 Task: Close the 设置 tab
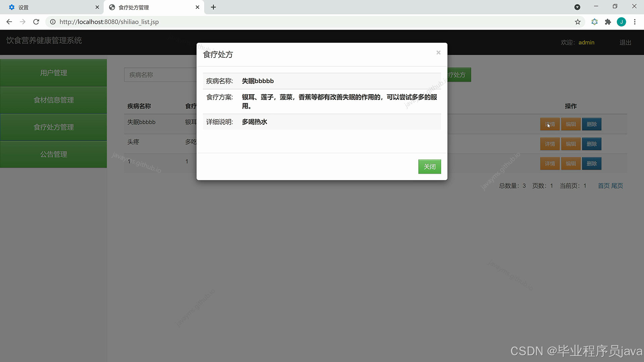tap(97, 7)
